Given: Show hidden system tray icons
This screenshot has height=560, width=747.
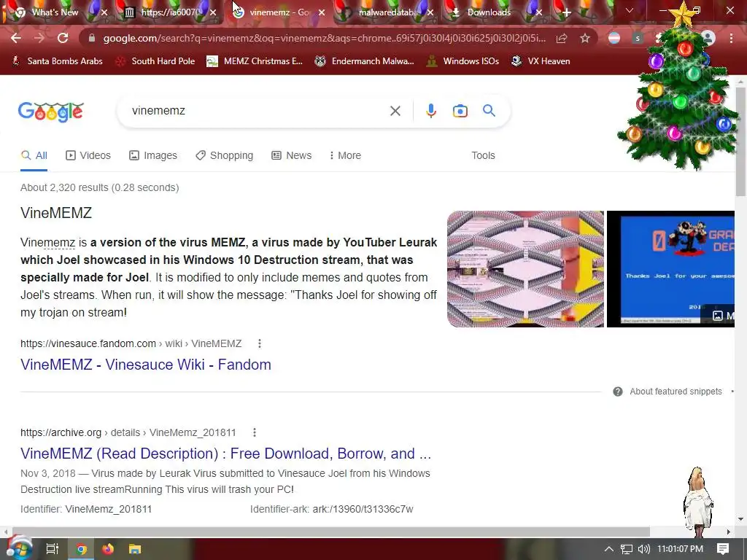Looking at the screenshot, I should pos(608,549).
